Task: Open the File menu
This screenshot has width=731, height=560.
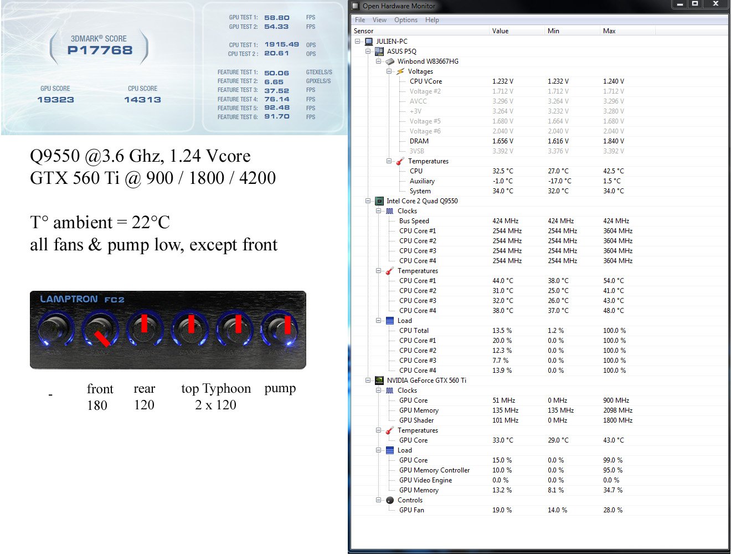Action: 360,20
